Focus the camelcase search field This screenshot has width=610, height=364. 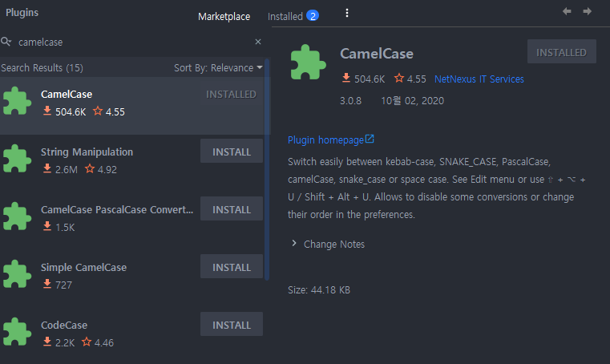[x=134, y=42]
